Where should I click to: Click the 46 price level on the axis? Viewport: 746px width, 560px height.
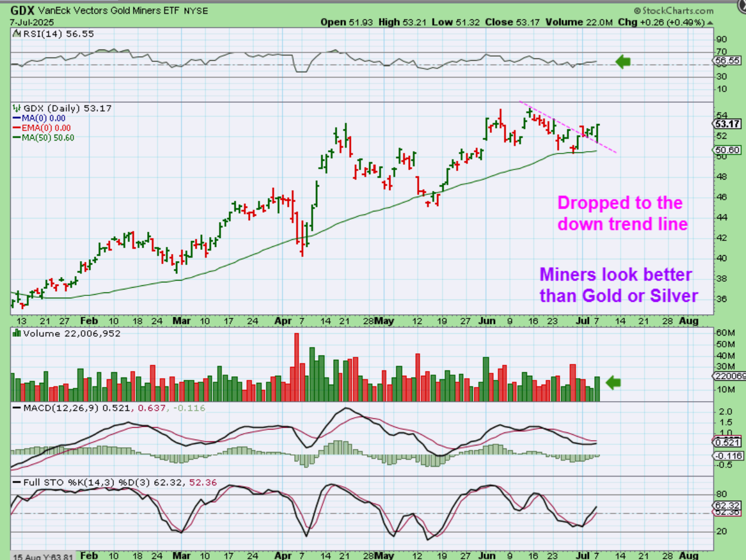pos(721,197)
